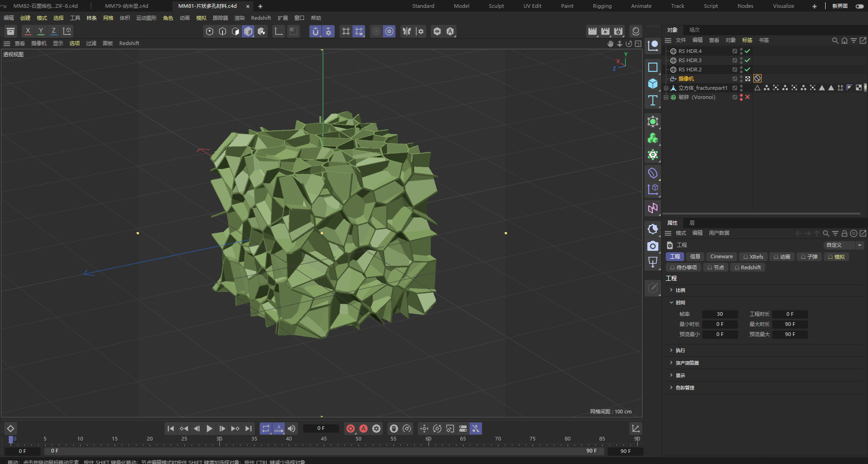Open the 待办事项 attributes tab
This screenshot has height=464, width=868.
point(684,267)
